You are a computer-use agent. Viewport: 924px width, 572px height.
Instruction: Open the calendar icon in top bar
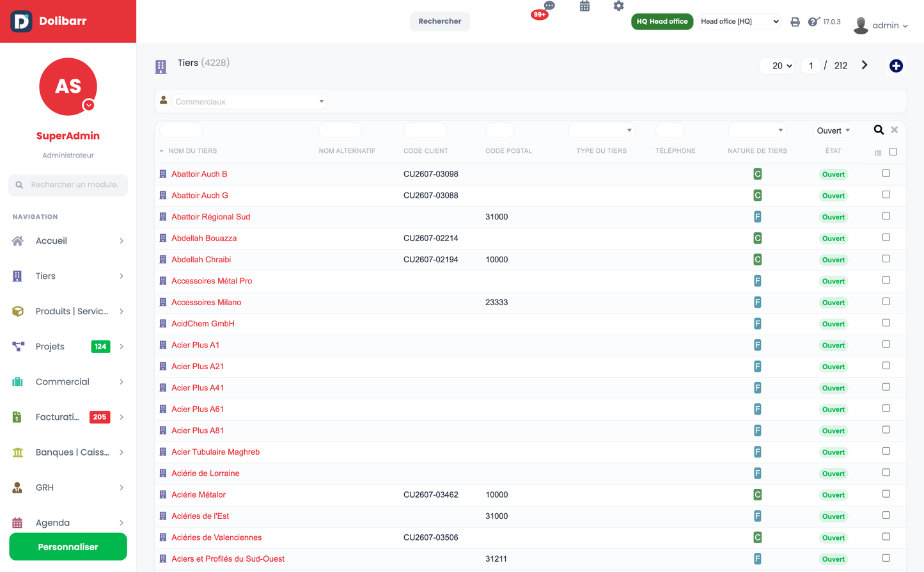pyautogui.click(x=584, y=6)
